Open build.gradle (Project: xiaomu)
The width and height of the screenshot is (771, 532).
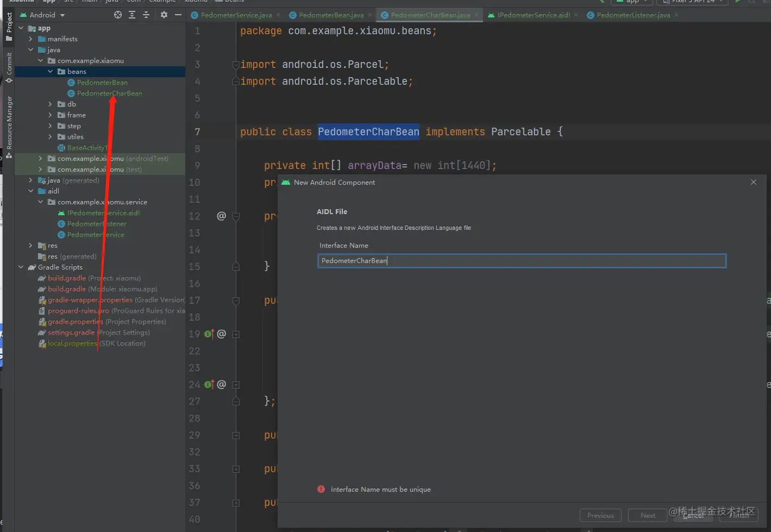pyautogui.click(x=94, y=278)
